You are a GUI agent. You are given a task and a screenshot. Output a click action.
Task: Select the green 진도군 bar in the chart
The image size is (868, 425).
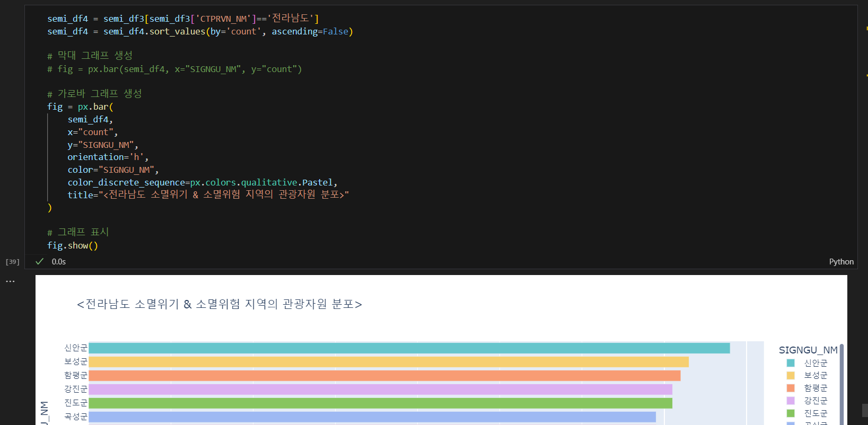pos(381,403)
